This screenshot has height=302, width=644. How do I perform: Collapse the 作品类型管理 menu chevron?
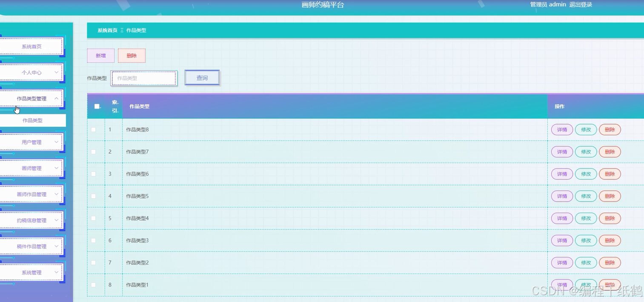57,98
